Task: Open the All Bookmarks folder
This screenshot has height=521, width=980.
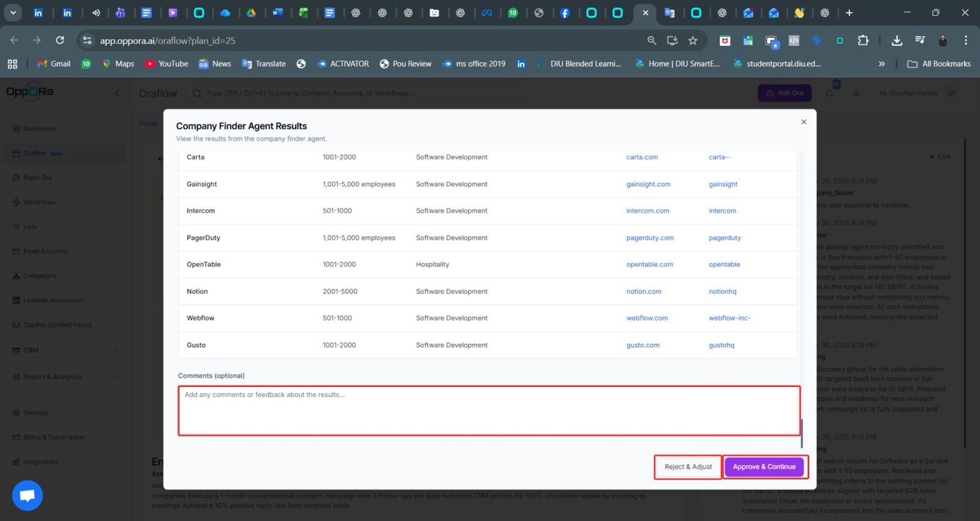Action: (939, 64)
